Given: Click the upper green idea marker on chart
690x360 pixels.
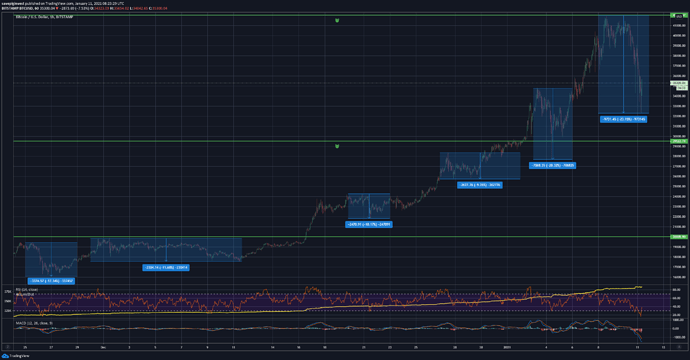Looking at the screenshot, I should (337, 20).
